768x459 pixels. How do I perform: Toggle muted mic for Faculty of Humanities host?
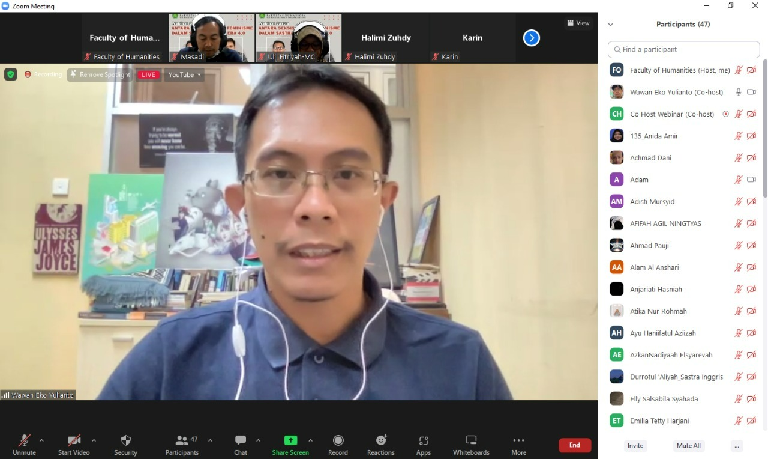(x=738, y=70)
